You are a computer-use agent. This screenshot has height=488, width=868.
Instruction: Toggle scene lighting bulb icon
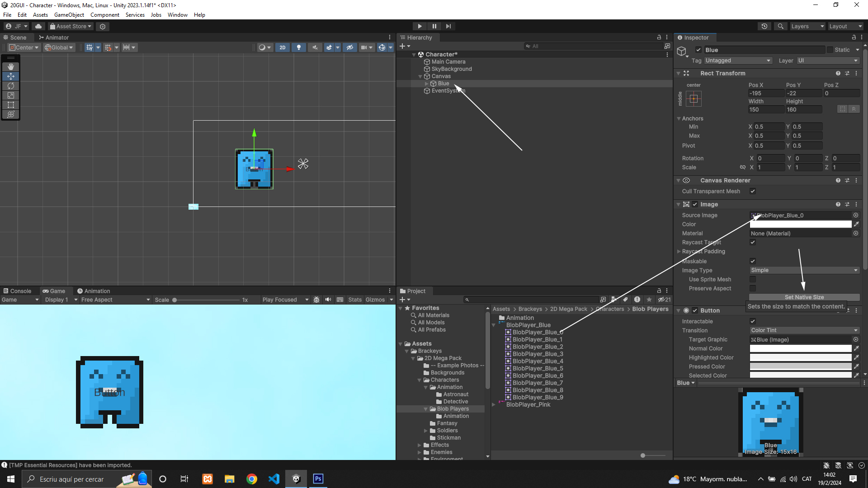(298, 47)
